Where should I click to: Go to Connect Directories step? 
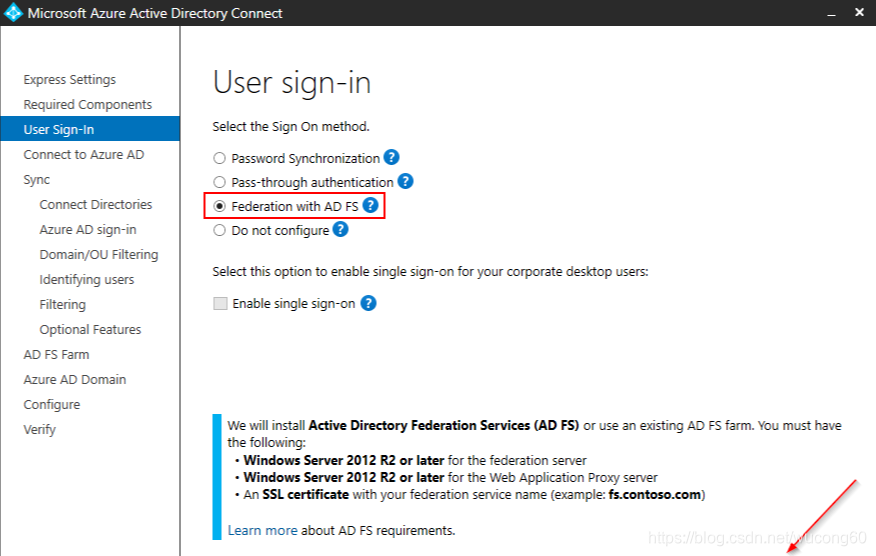96,205
